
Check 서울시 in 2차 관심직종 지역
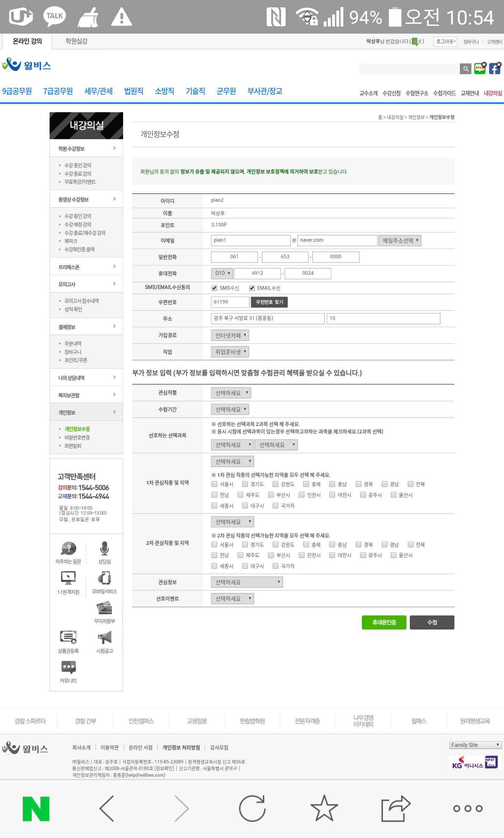tap(214, 544)
